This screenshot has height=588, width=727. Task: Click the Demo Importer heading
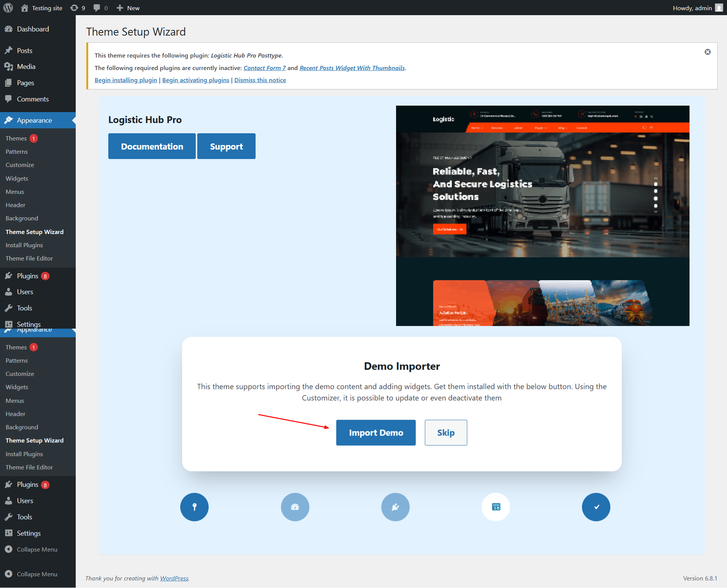pos(402,366)
